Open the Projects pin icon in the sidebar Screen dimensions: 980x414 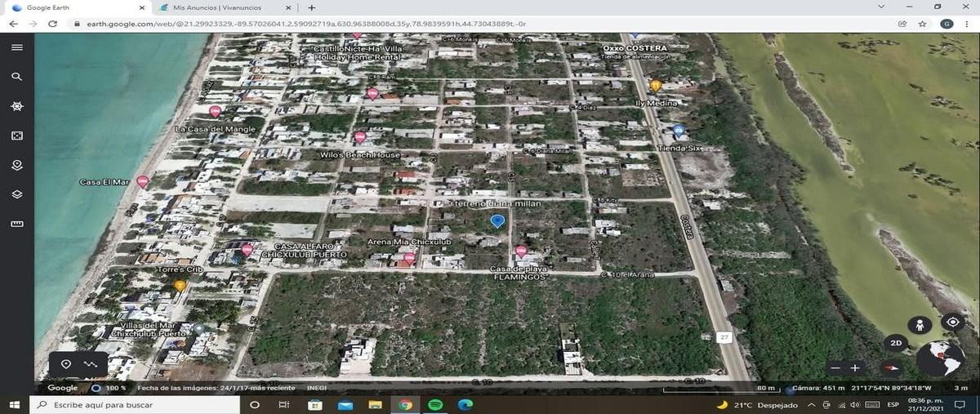click(17, 165)
